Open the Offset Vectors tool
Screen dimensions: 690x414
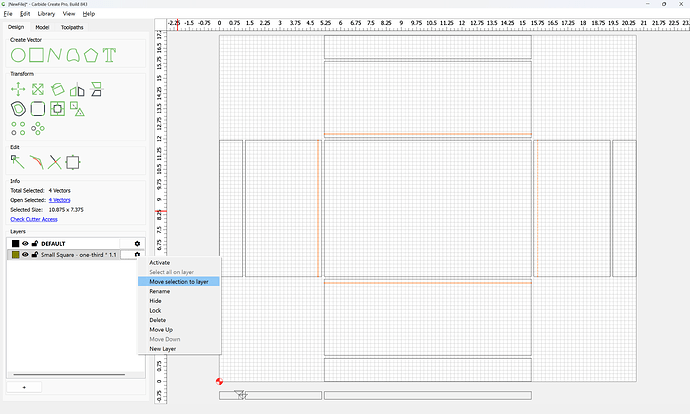coord(18,109)
